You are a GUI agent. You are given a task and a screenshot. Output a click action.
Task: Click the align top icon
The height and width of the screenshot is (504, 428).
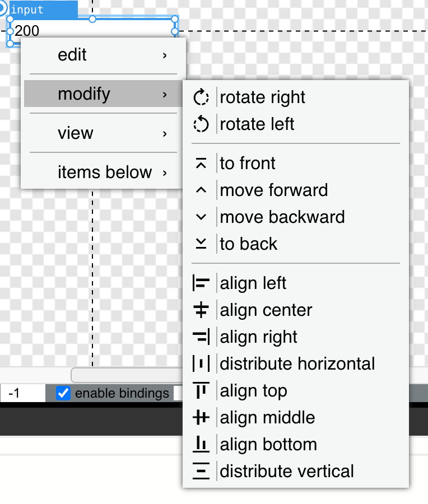(201, 391)
